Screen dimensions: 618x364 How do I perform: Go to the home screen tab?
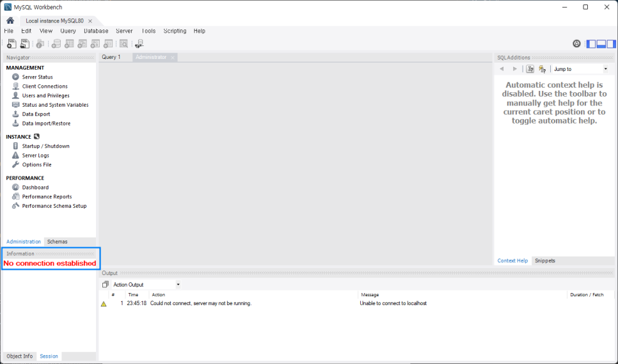point(10,20)
